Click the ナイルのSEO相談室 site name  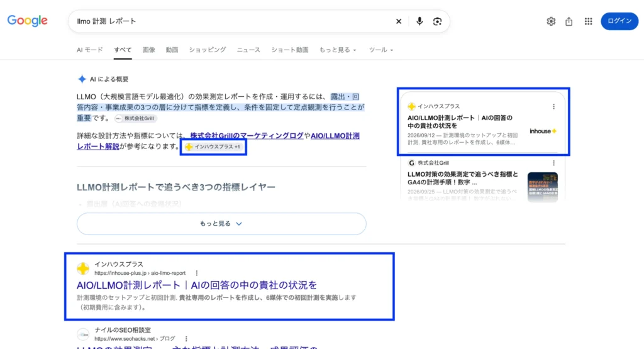[123, 330]
